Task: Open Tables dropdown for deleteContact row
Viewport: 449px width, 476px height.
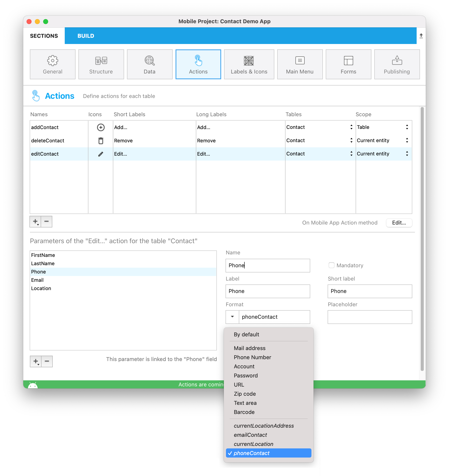Action: [351, 140]
